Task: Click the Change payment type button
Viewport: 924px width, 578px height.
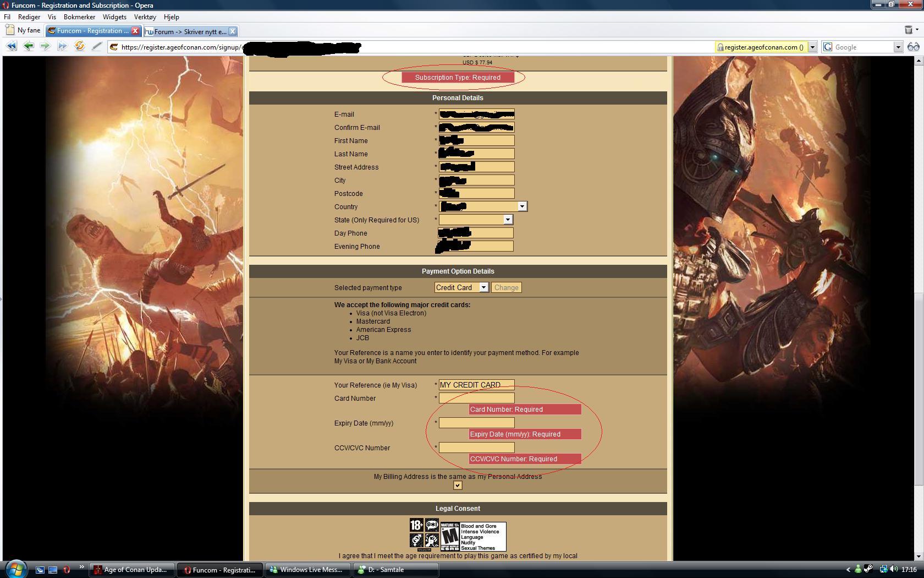Action: click(x=506, y=287)
